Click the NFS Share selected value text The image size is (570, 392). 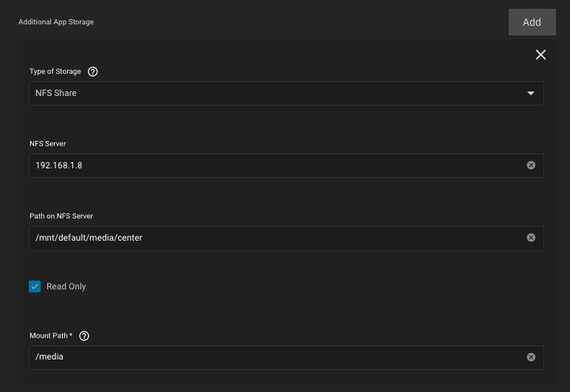pos(56,93)
